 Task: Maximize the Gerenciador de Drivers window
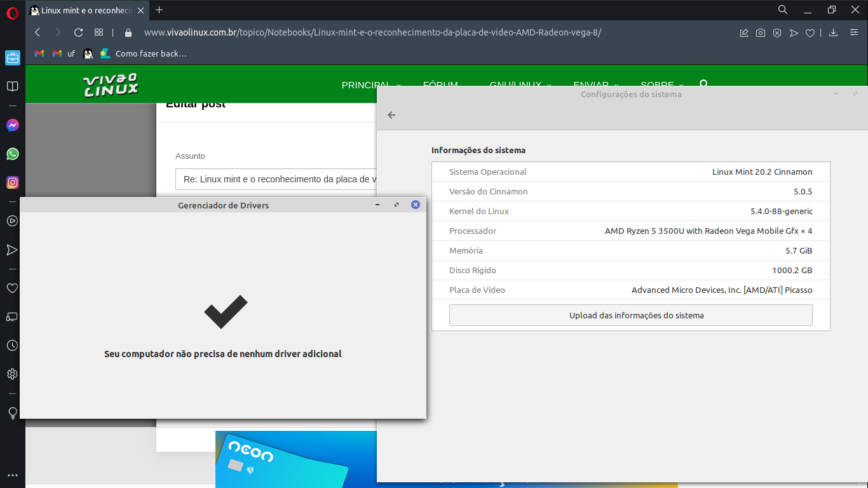click(x=397, y=205)
